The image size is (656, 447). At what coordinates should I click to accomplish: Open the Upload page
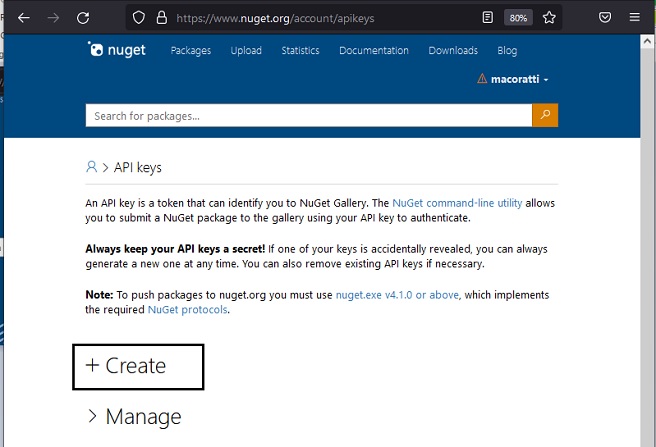(x=246, y=51)
